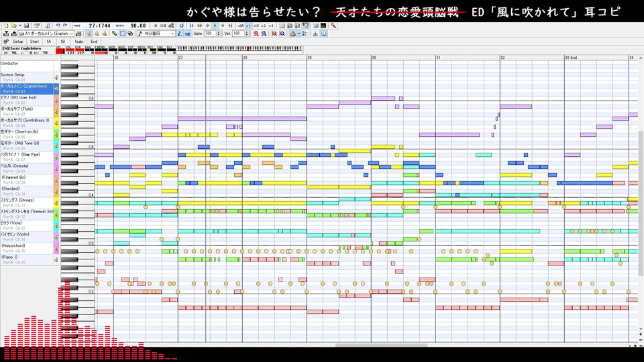Jump to the end of the song

coord(230,25)
